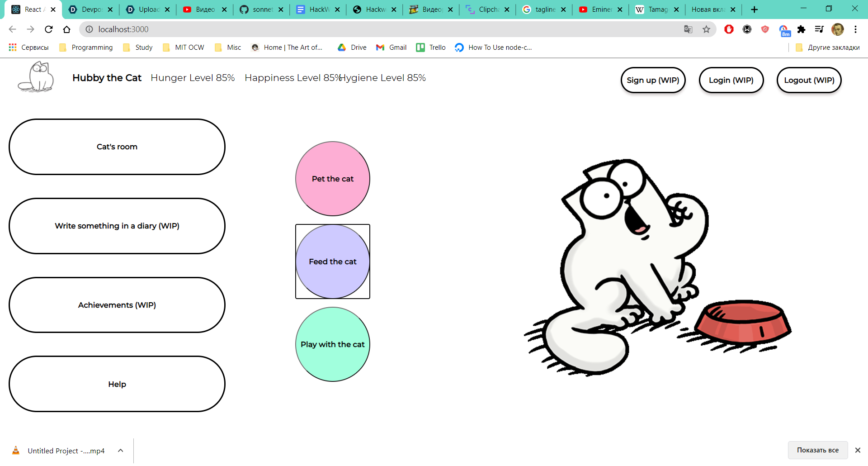Image resolution: width=868 pixels, height=466 pixels.
Task: Click the browser home icon
Action: pyautogui.click(x=67, y=29)
